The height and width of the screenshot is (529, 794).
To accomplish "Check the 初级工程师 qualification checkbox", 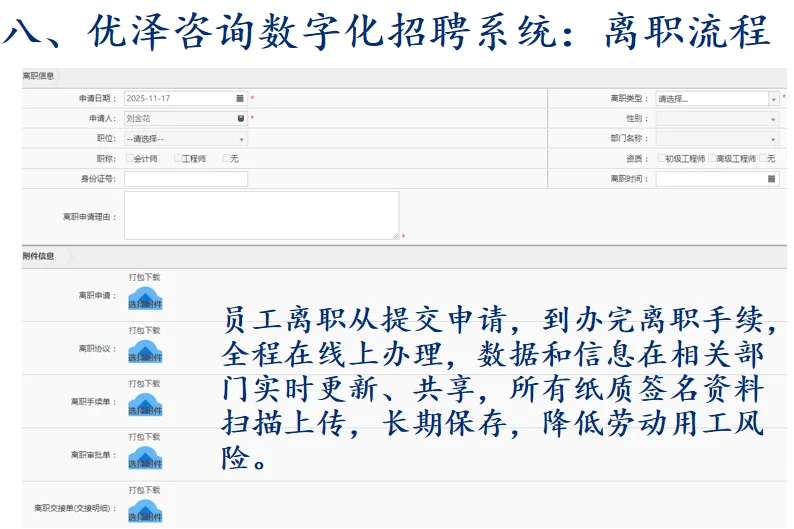I will point(661,158).
